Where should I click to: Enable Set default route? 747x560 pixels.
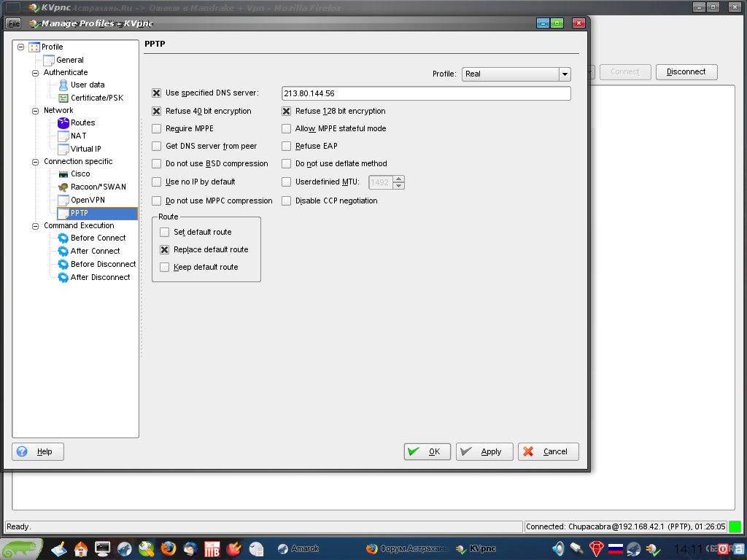tap(164, 233)
